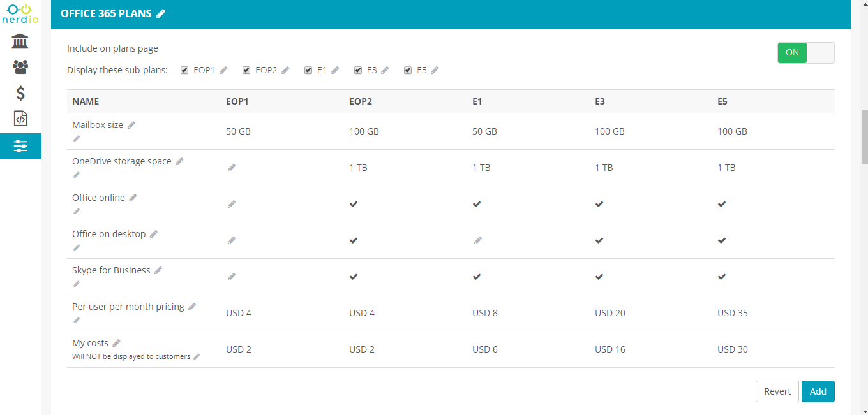Viewport: 868px width, 415px height.
Task: Uncheck the E5 sub-plan checkbox
Action: [x=408, y=70]
